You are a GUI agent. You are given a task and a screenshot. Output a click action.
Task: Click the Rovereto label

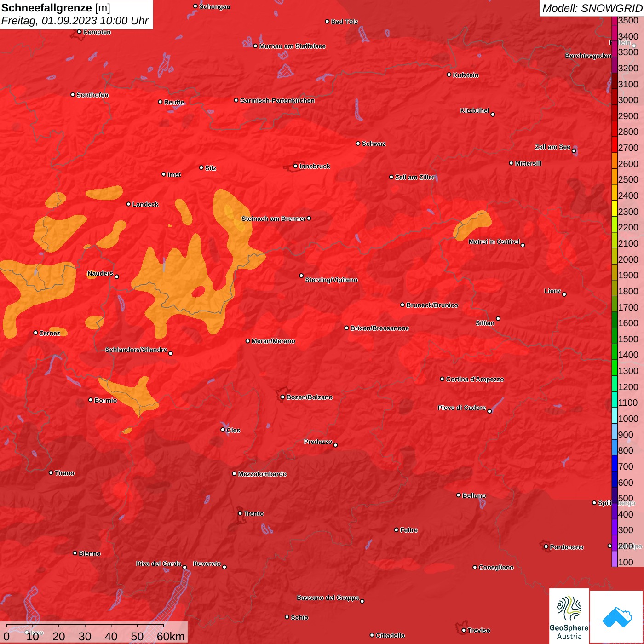207,563
